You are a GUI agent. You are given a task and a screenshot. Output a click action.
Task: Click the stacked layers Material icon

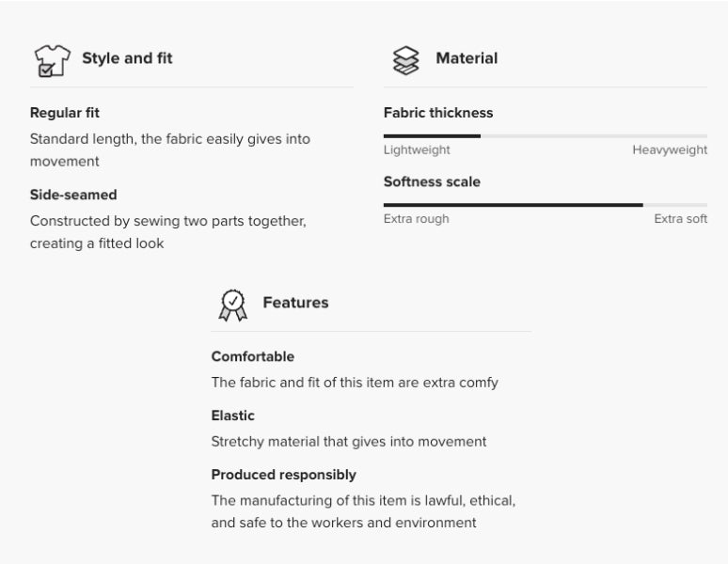point(405,60)
